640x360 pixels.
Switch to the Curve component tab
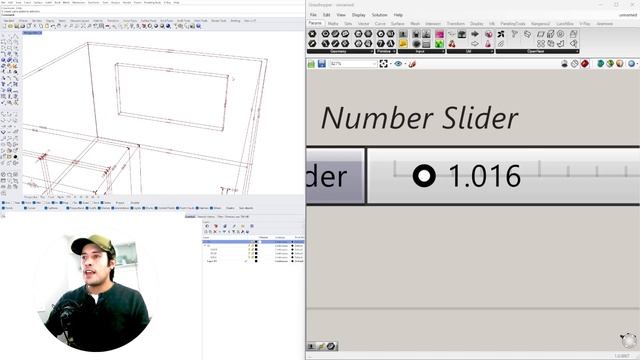click(x=380, y=24)
